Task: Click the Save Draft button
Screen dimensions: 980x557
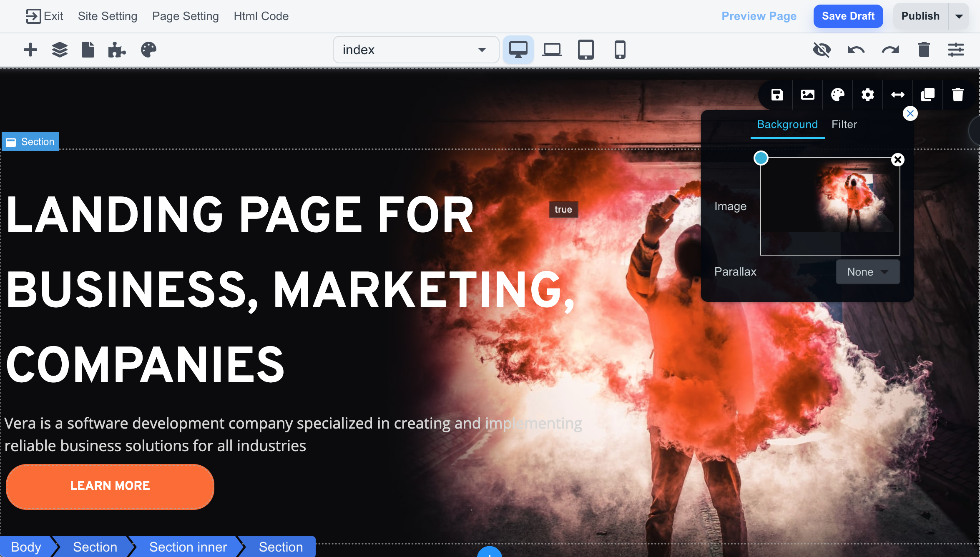Action: (848, 16)
